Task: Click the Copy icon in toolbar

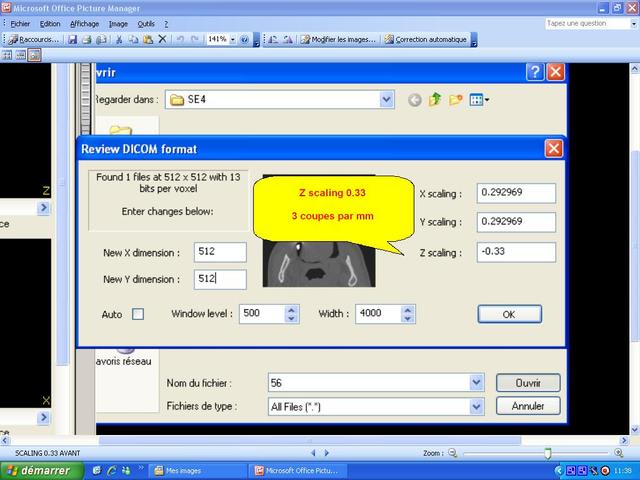Action: point(133,40)
